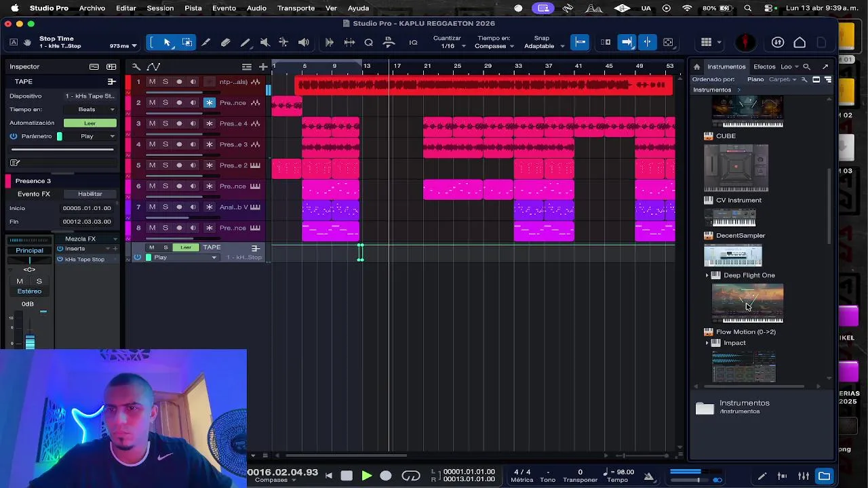Click the Principal output label
This screenshot has width=868, height=488.
click(x=29, y=250)
